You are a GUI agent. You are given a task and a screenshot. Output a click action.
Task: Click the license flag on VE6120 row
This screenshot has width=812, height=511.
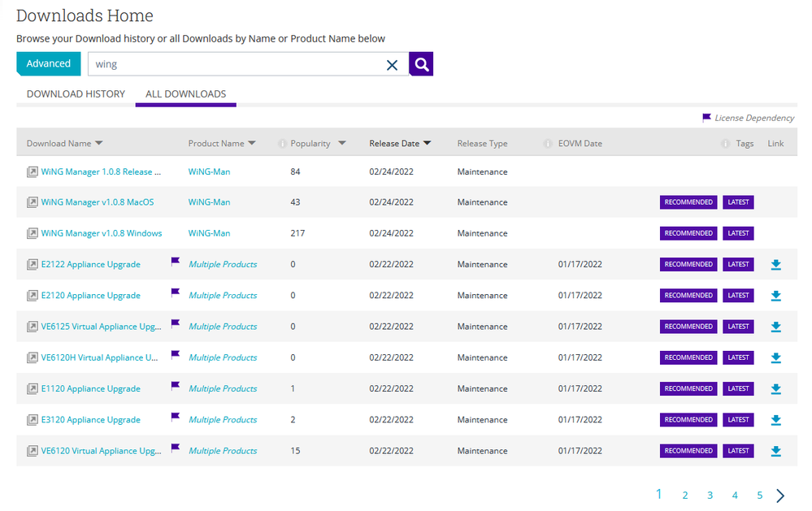175,448
